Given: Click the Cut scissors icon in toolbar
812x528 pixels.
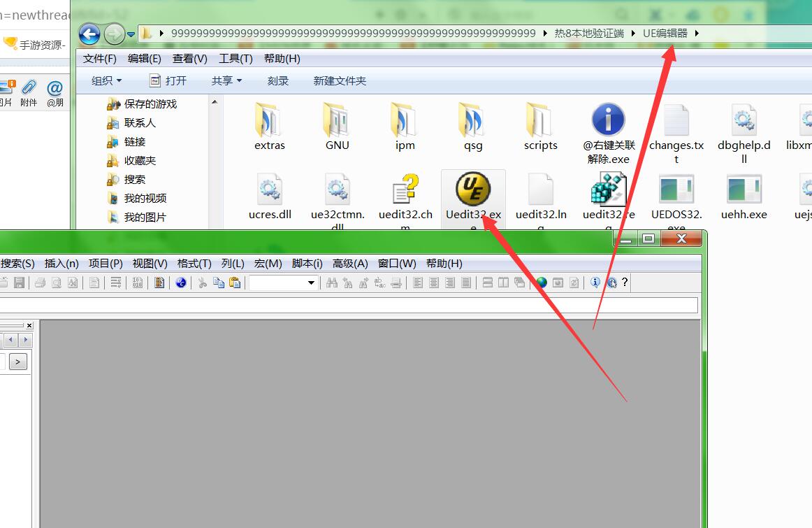Looking at the screenshot, I should [202, 283].
